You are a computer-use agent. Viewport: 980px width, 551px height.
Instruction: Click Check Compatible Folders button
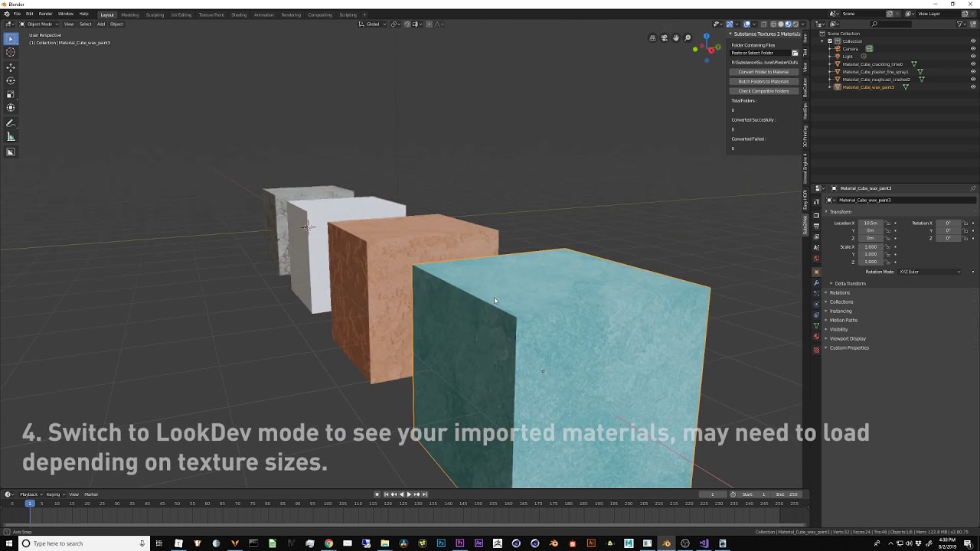pos(763,91)
